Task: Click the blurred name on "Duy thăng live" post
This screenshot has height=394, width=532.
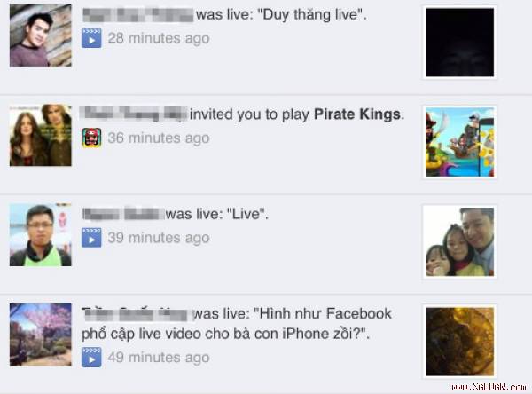Action: pyautogui.click(x=138, y=14)
